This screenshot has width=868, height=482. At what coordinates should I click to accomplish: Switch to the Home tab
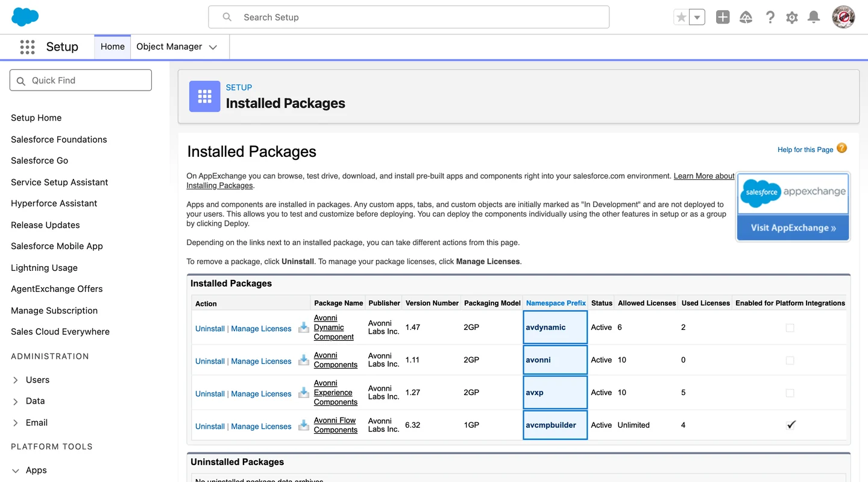(x=113, y=46)
